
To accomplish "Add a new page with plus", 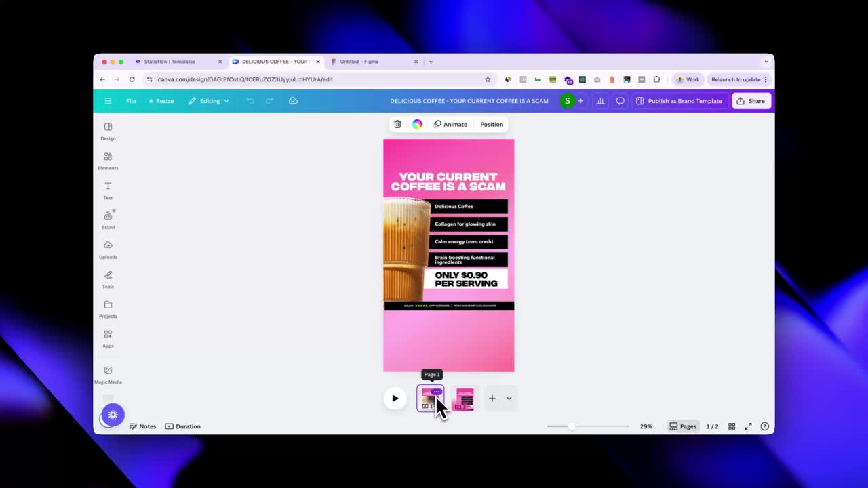I will (492, 399).
